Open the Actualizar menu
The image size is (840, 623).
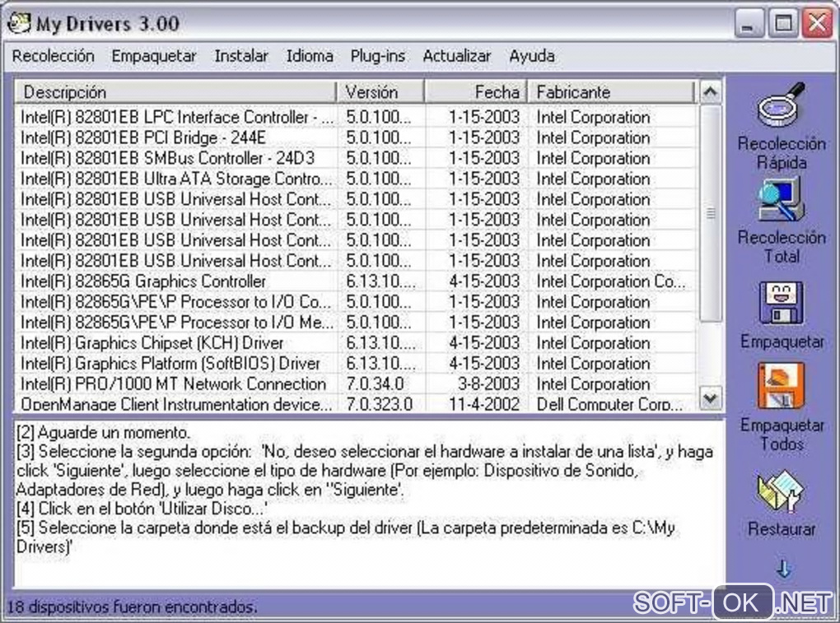tap(456, 56)
